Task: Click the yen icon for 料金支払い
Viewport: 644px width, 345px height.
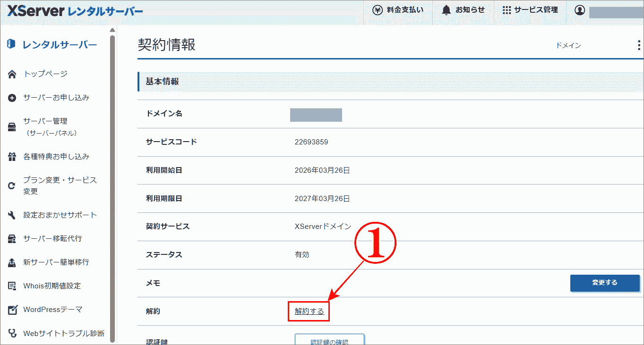Action: click(378, 10)
